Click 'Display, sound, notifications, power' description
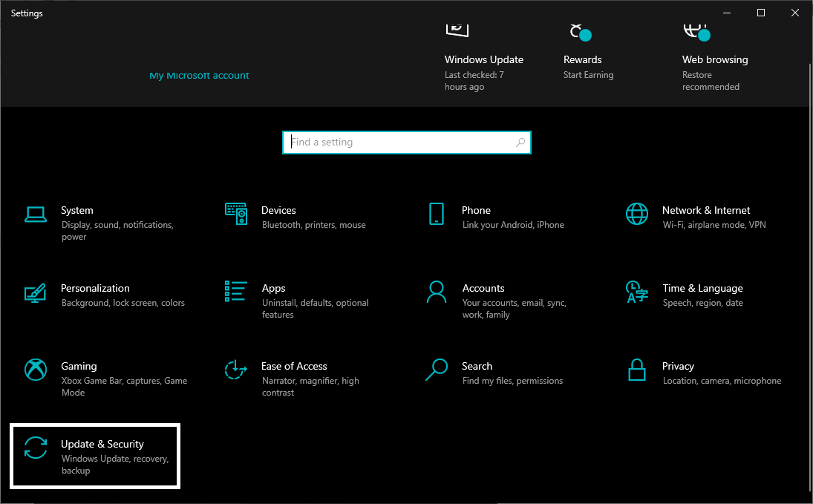This screenshot has width=813, height=504. tap(118, 231)
